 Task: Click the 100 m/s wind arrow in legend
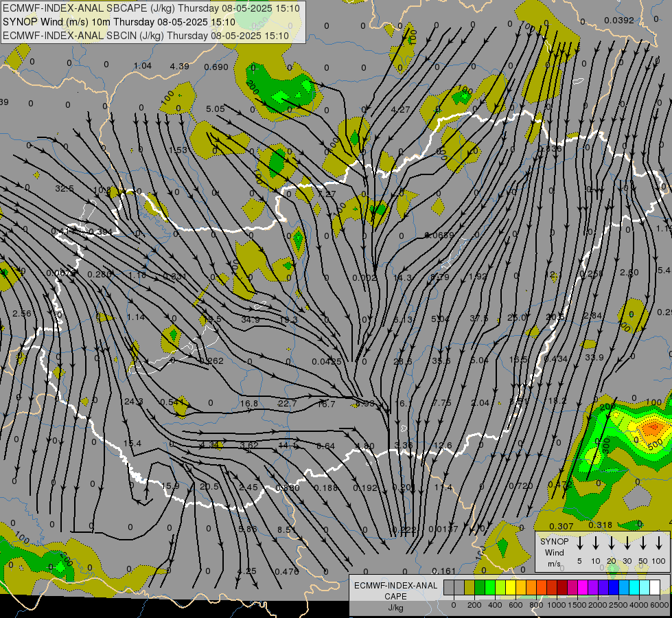click(659, 543)
